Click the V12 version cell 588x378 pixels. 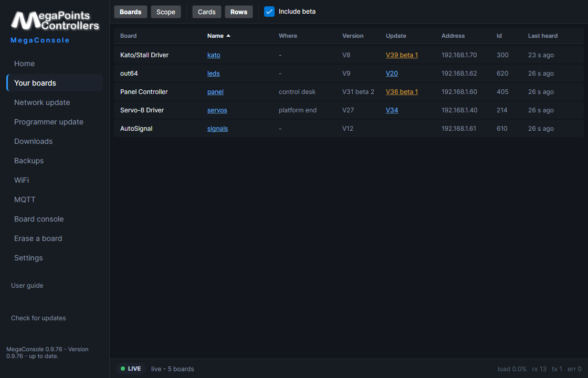[x=348, y=129]
